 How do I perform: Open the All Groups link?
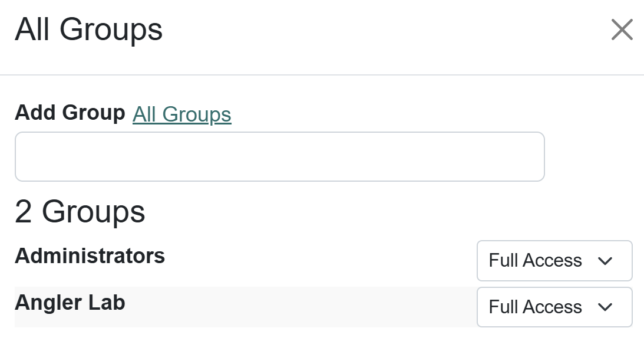point(181,114)
